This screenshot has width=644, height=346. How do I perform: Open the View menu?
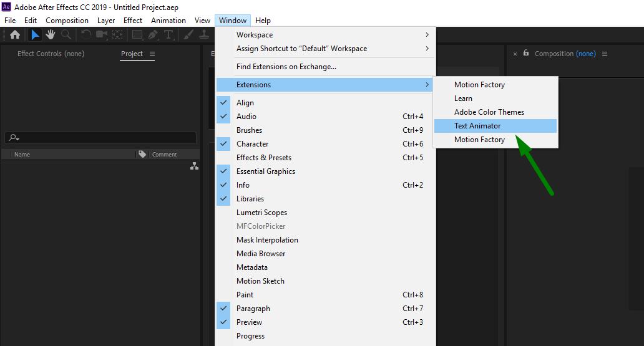click(202, 21)
